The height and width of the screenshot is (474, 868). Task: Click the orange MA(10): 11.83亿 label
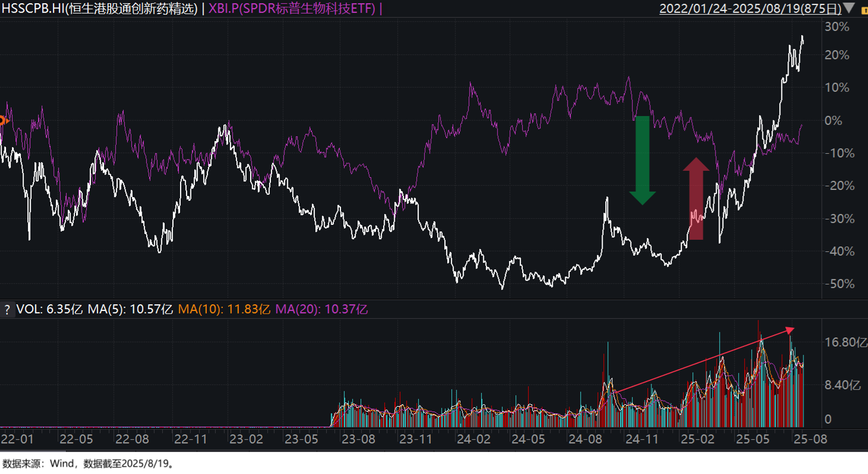[x=224, y=309]
